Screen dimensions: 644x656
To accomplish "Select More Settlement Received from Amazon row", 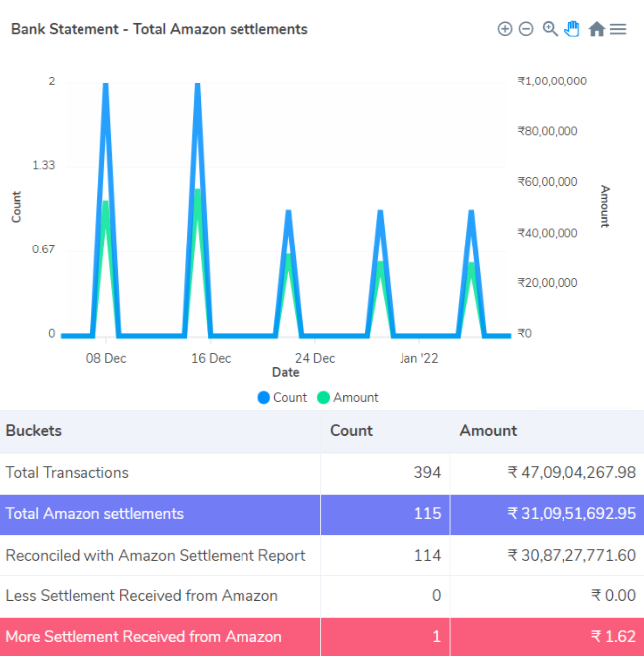I will coord(322,637).
